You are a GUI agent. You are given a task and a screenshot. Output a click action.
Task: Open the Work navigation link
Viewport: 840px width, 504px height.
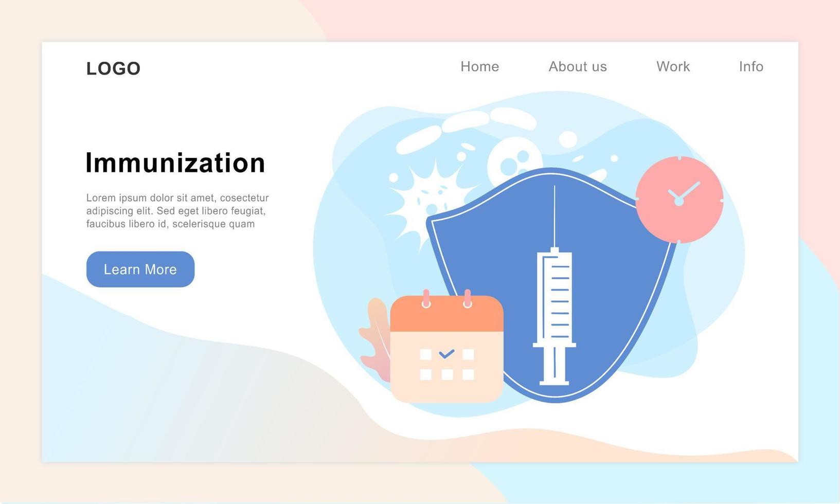coord(673,66)
